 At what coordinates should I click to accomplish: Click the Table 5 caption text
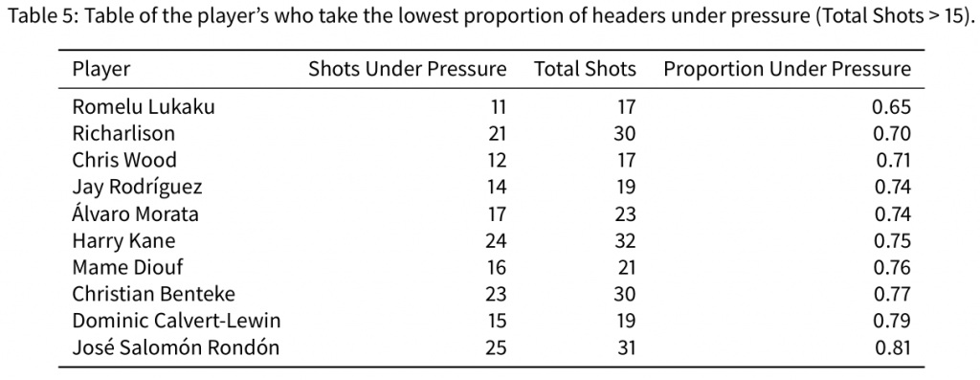pos(490,16)
